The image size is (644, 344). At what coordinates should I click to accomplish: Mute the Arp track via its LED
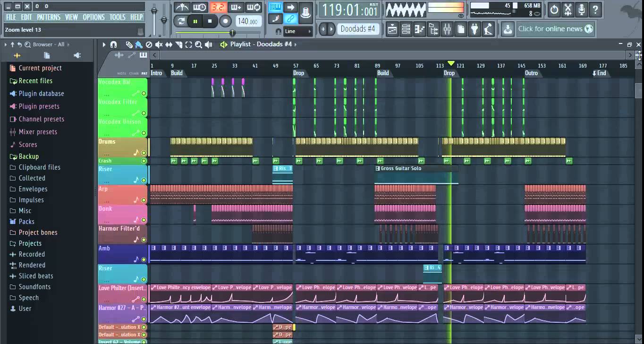pyautogui.click(x=144, y=200)
